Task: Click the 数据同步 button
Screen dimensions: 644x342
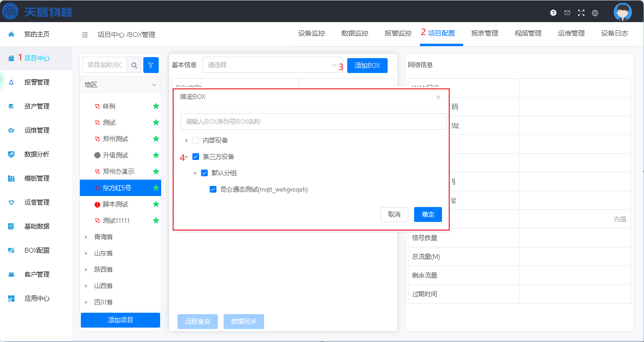Action: coord(244,321)
